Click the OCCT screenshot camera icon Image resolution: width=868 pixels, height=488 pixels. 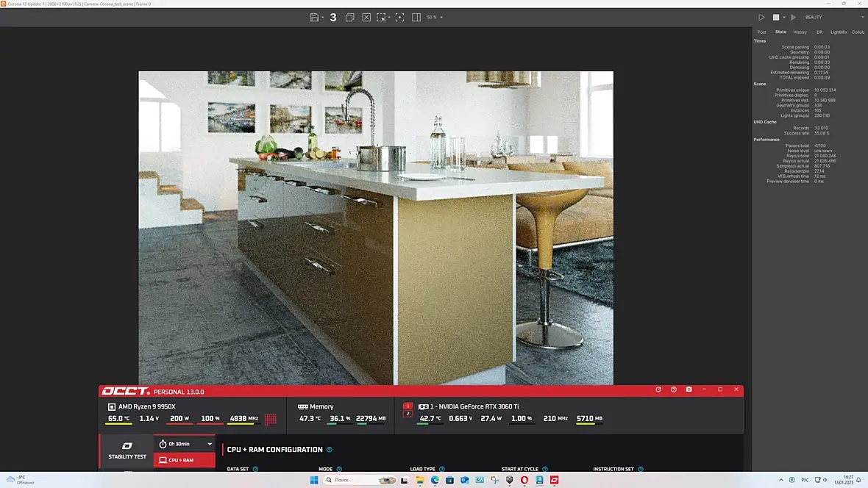coord(689,390)
